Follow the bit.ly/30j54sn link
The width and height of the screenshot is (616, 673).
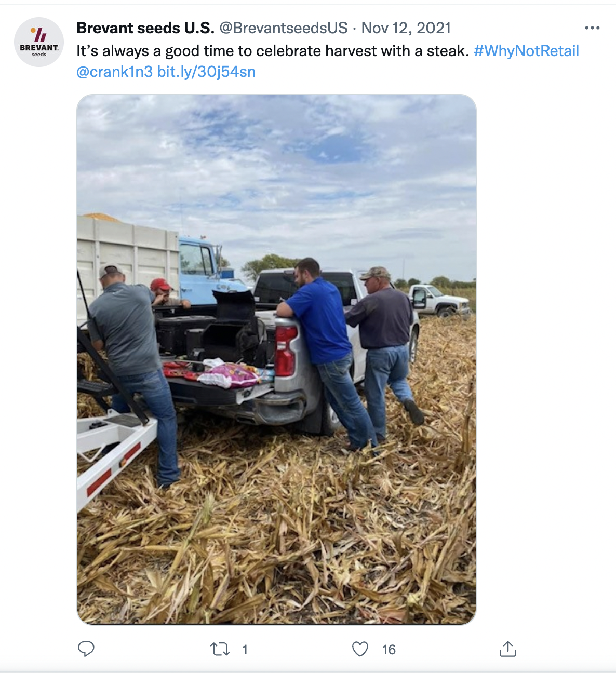(206, 72)
